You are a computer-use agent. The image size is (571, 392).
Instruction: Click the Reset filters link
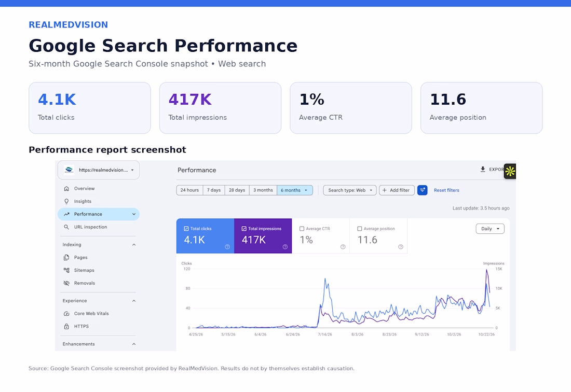[446, 190]
